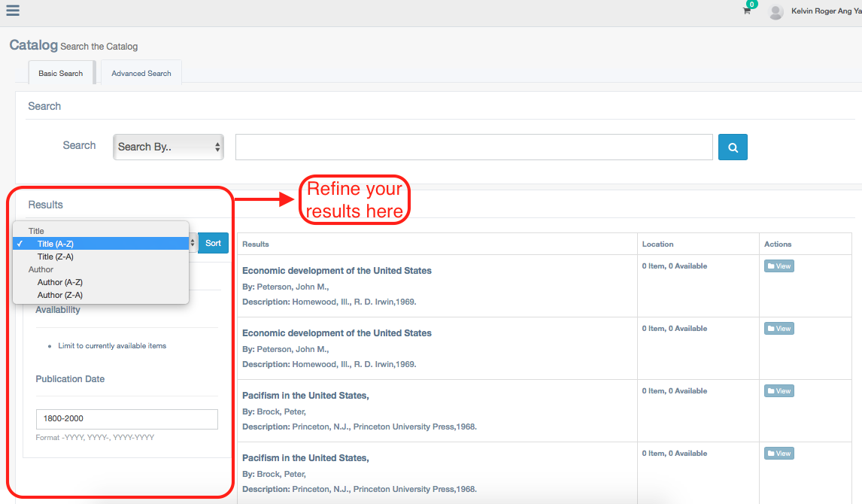This screenshot has height=504, width=862.
Task: Select the Basic Search tab
Action: [61, 74]
